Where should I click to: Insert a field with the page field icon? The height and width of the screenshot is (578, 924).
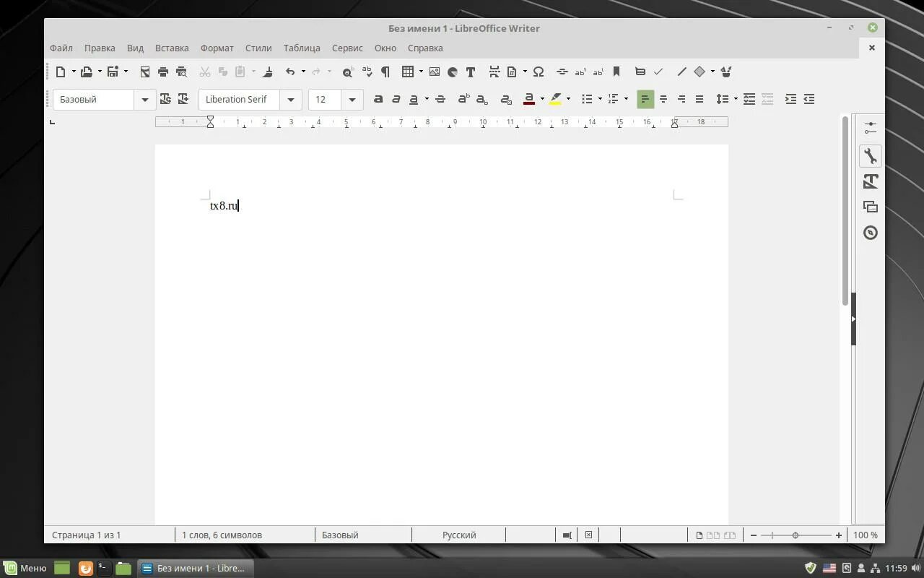pos(512,72)
